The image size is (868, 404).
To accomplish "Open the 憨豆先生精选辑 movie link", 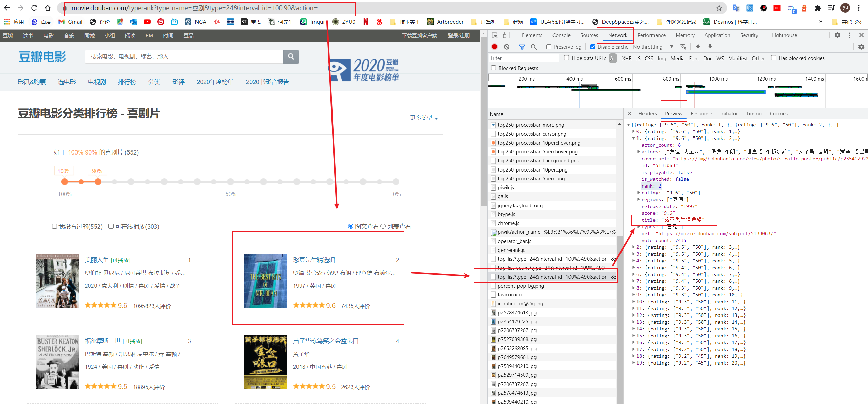I will pos(313,260).
